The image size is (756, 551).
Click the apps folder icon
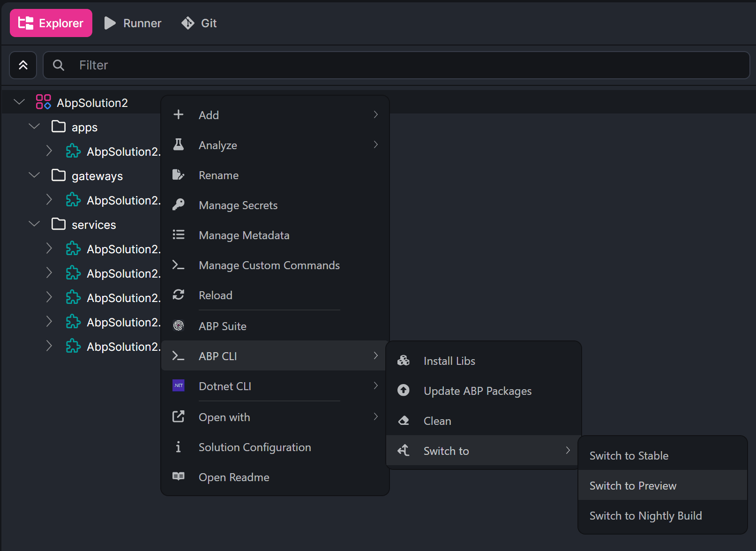pos(59,126)
